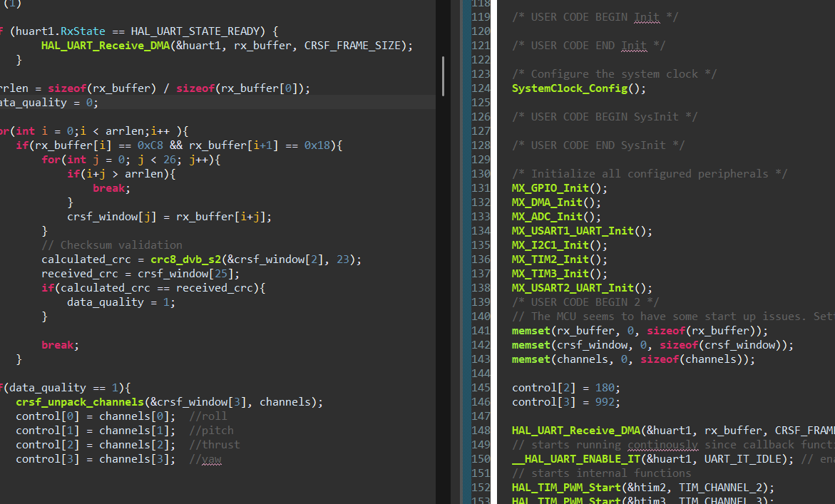Click MX_TIM2_Init(); call

click(x=560, y=259)
